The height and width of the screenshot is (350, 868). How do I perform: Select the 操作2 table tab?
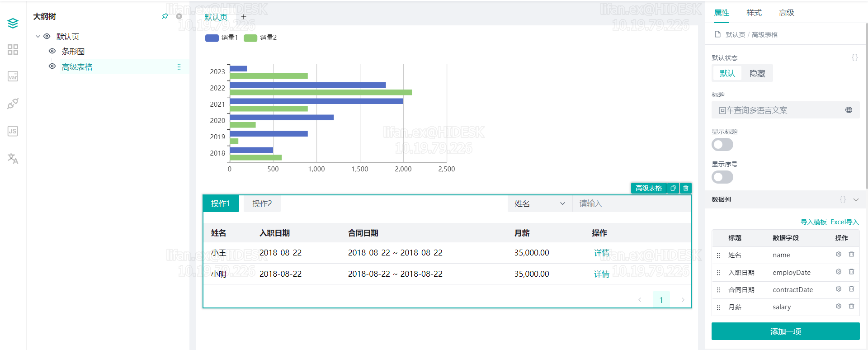[262, 203]
